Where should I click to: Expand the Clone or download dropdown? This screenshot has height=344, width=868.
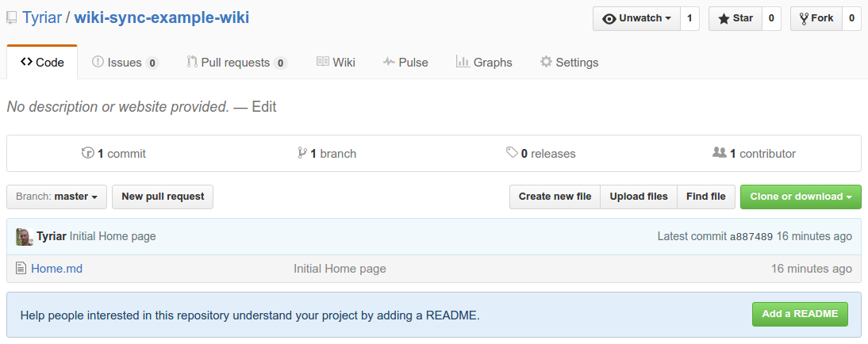click(x=801, y=197)
